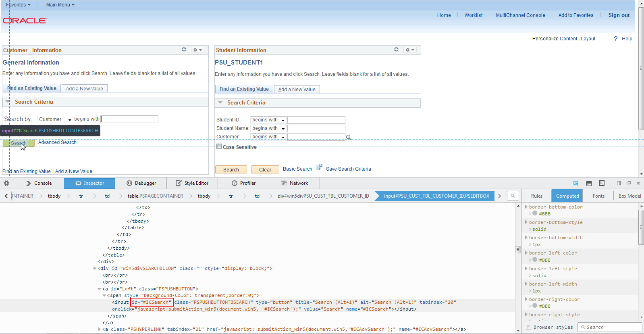Toggle the inspector sidebar pane icon
The image size is (644, 334).
pos(619,183)
